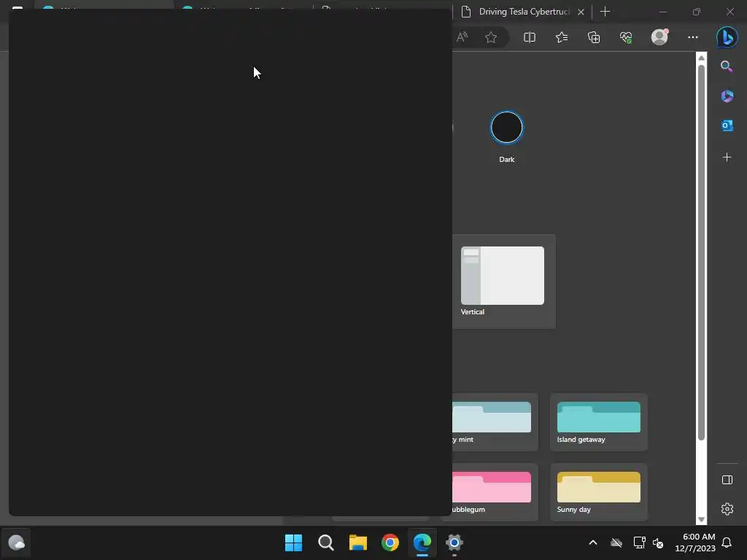Click the muted volume tray icon

tap(658, 542)
